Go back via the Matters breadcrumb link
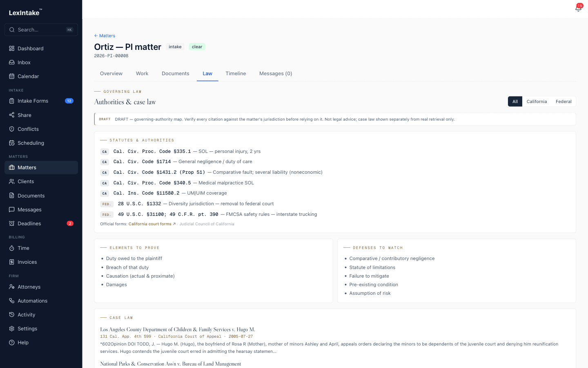The image size is (588, 368). point(105,36)
